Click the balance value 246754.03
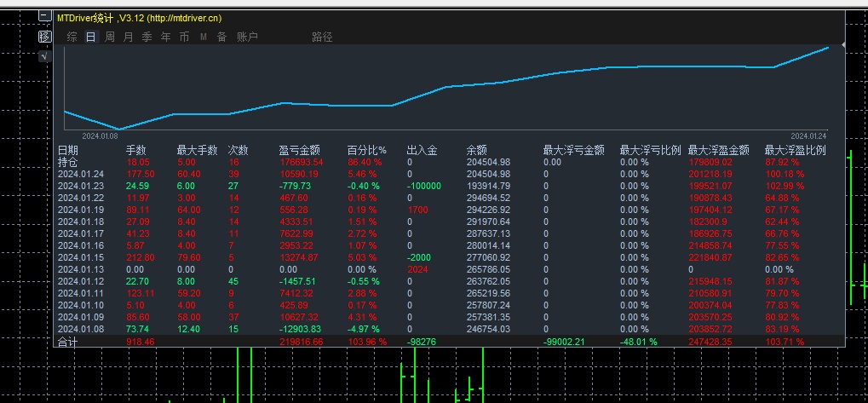This screenshot has width=868, height=403. (x=489, y=330)
